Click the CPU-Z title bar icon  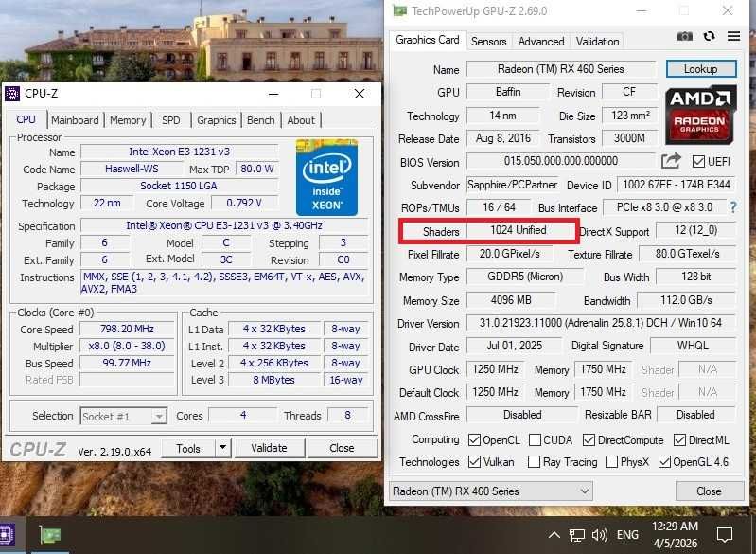pos(12,94)
